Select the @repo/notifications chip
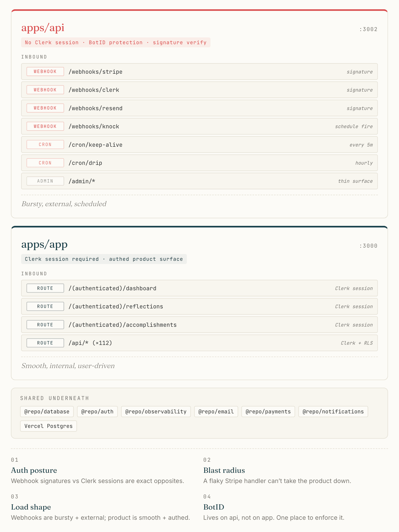 333,412
